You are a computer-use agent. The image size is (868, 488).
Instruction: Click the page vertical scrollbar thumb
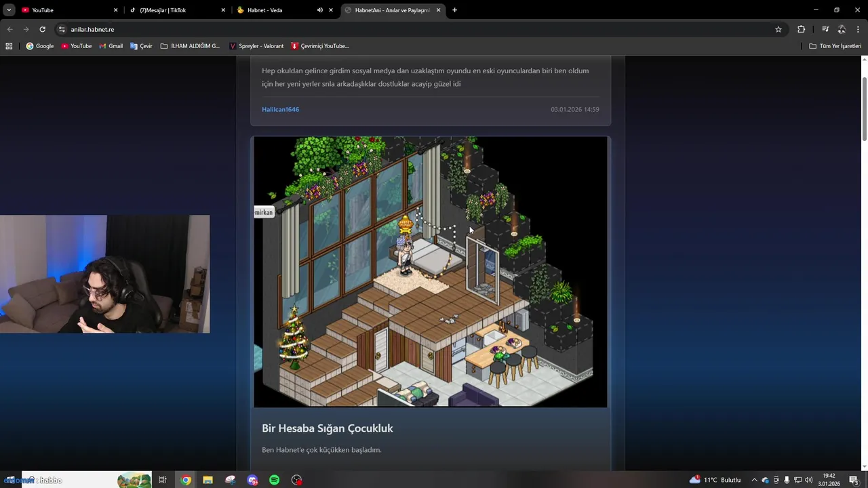pos(864,110)
